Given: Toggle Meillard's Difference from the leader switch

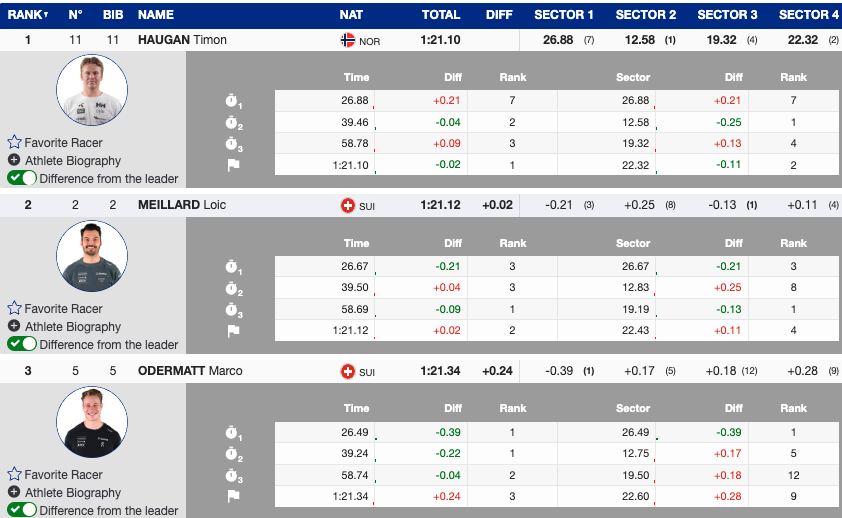Looking at the screenshot, I should pos(22,344).
